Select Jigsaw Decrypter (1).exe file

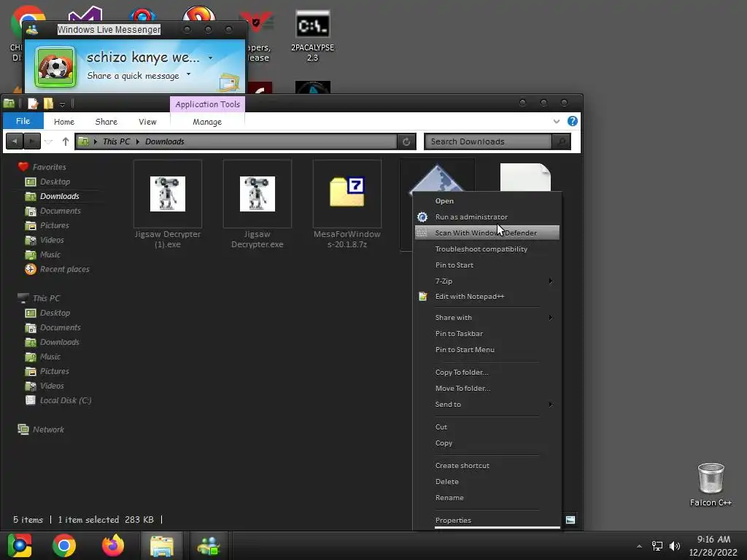click(168, 204)
